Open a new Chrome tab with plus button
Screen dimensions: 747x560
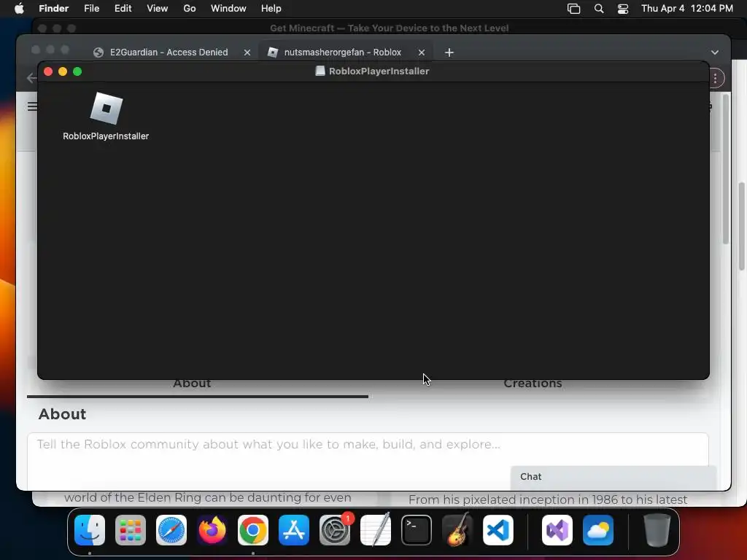[x=449, y=52]
